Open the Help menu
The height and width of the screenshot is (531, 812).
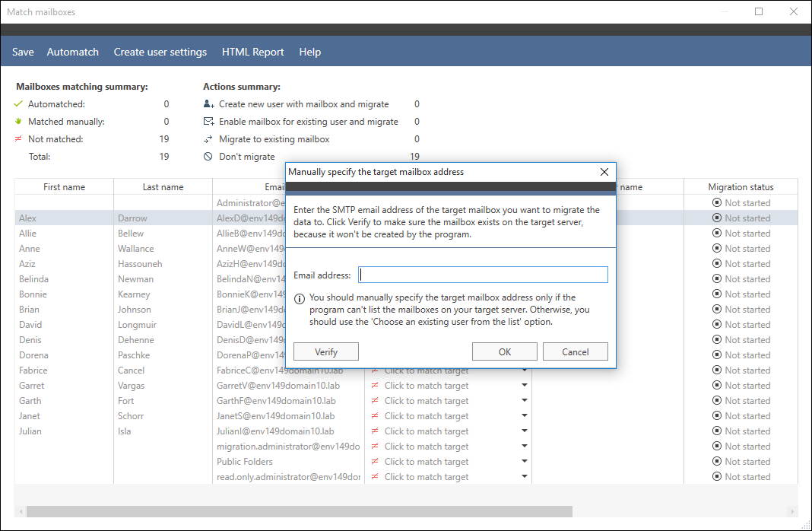click(x=309, y=52)
